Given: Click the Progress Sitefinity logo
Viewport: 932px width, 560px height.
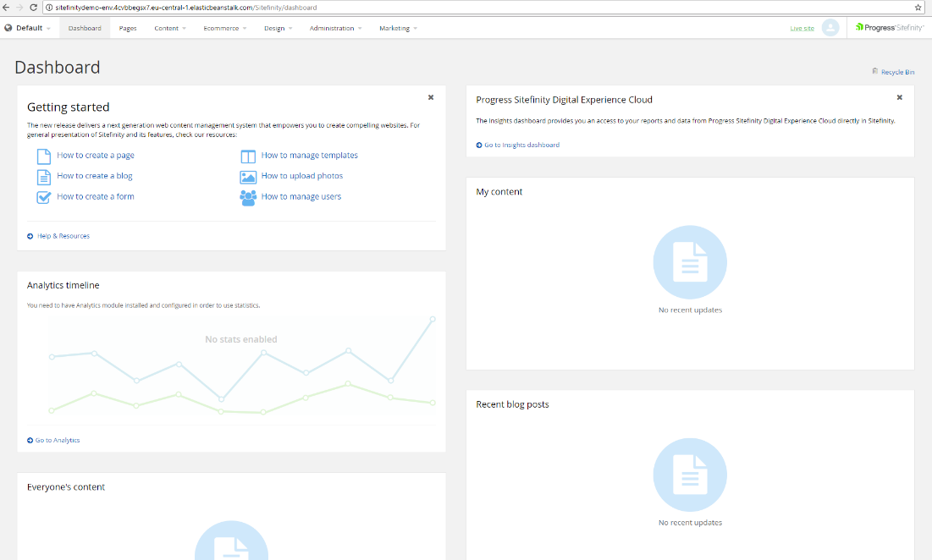Looking at the screenshot, I should (x=889, y=28).
